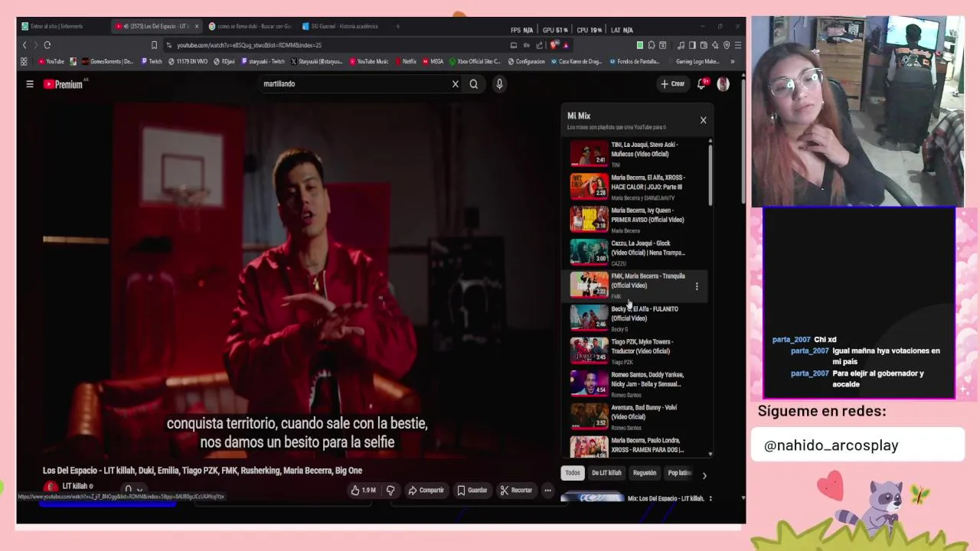Viewport: 980px width, 551px height.
Task: Open Recortar clip tool
Action: [516, 491]
